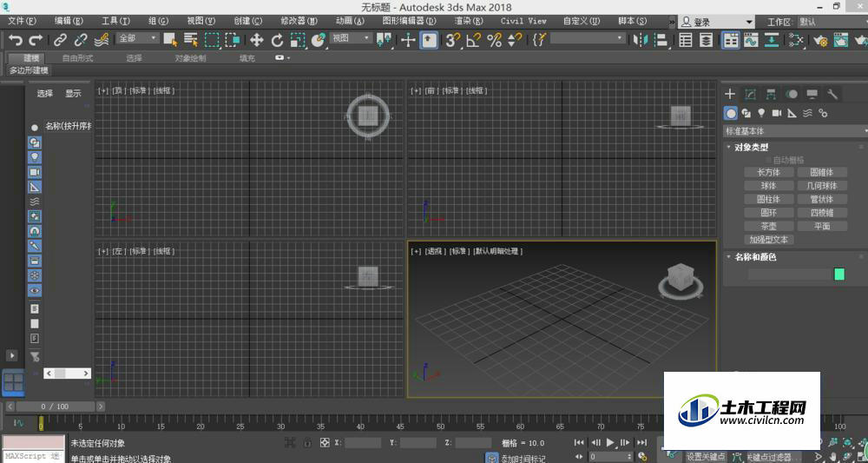Toggle the 3D Snaps button

point(453,40)
